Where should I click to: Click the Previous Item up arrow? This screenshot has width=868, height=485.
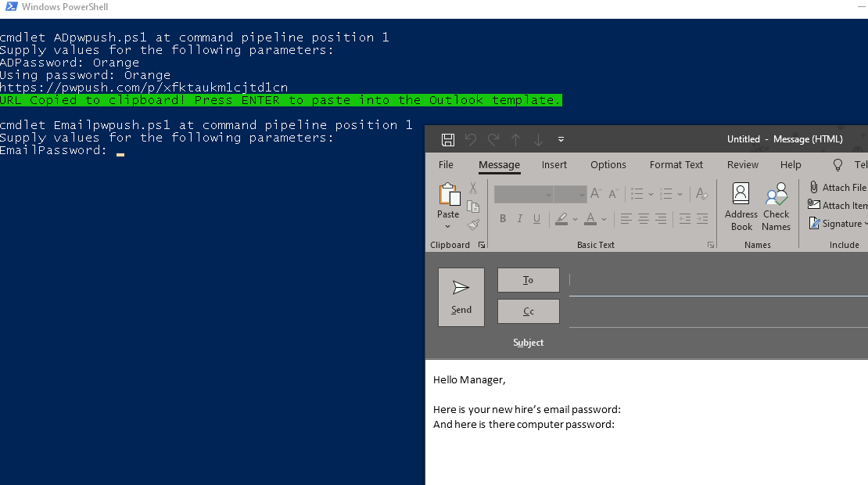(x=515, y=139)
